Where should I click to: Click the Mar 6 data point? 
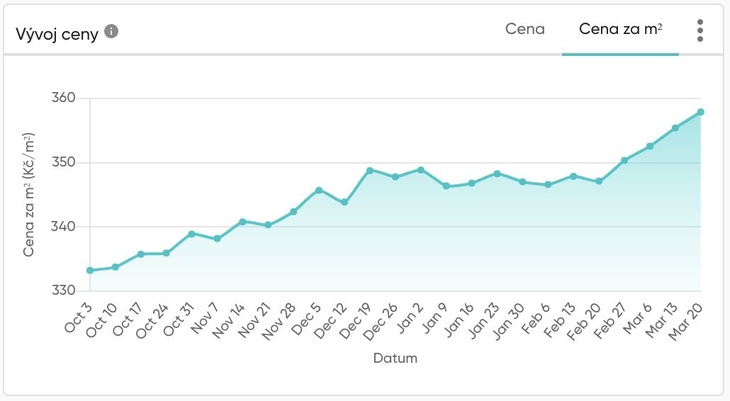click(x=650, y=146)
